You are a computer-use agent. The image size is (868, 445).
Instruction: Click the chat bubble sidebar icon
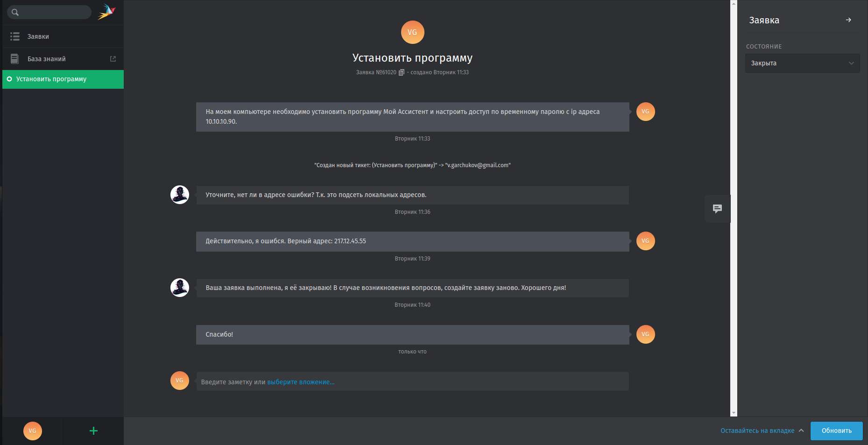tap(718, 209)
